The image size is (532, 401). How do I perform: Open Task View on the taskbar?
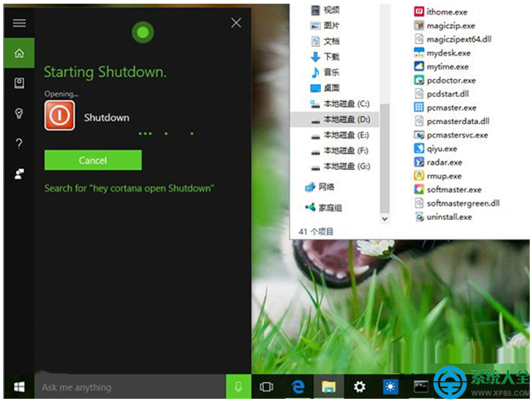coord(267,387)
